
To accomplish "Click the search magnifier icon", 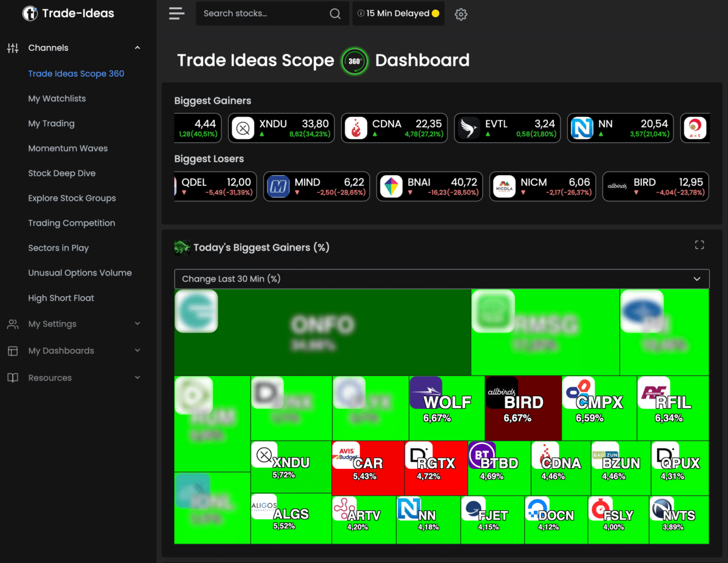I will tap(335, 13).
